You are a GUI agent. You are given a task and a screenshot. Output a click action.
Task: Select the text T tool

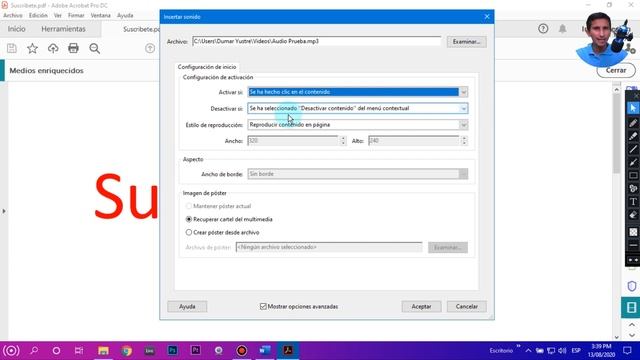[633, 202]
